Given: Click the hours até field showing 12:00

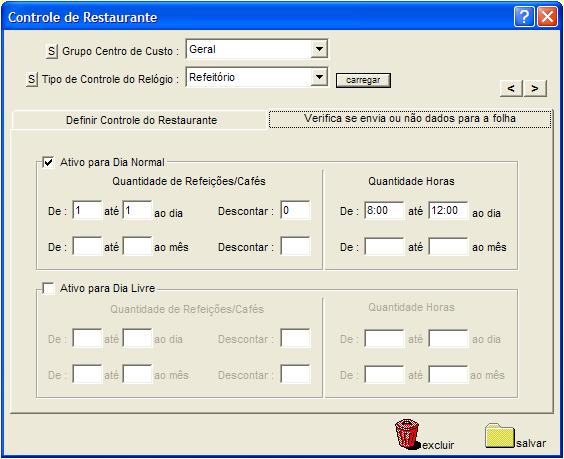Looking at the screenshot, I should coord(448,210).
